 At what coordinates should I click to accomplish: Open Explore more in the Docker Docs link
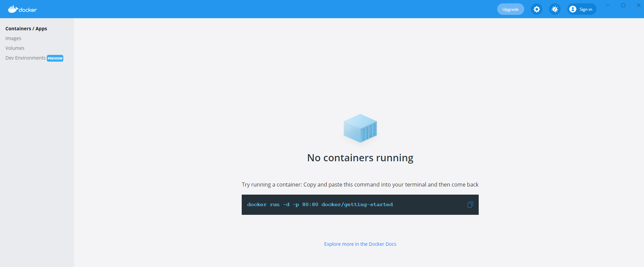pos(360,244)
